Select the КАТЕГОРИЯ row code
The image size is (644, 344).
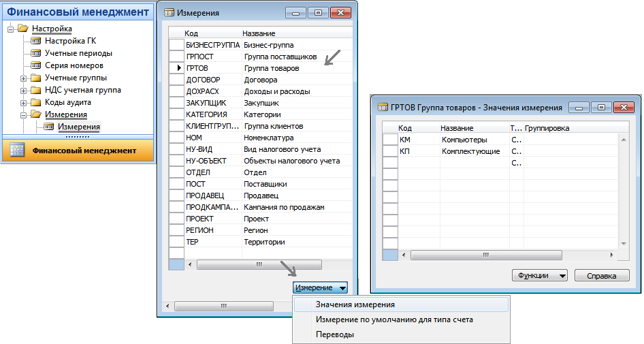[x=213, y=114]
